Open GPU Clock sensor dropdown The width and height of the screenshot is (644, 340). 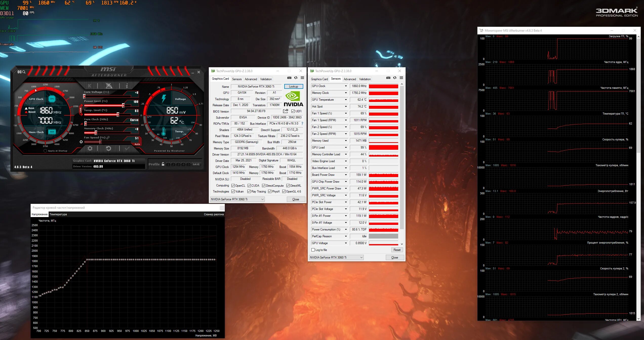click(x=346, y=86)
